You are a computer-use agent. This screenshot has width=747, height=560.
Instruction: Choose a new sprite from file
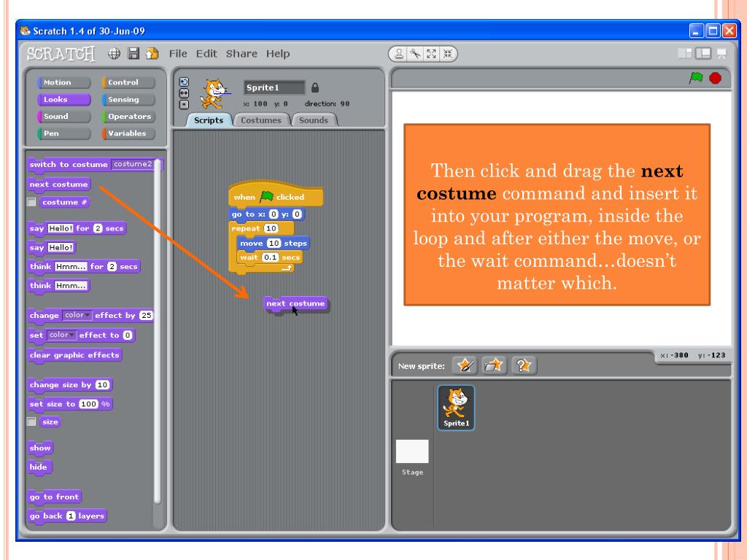pos(494,366)
